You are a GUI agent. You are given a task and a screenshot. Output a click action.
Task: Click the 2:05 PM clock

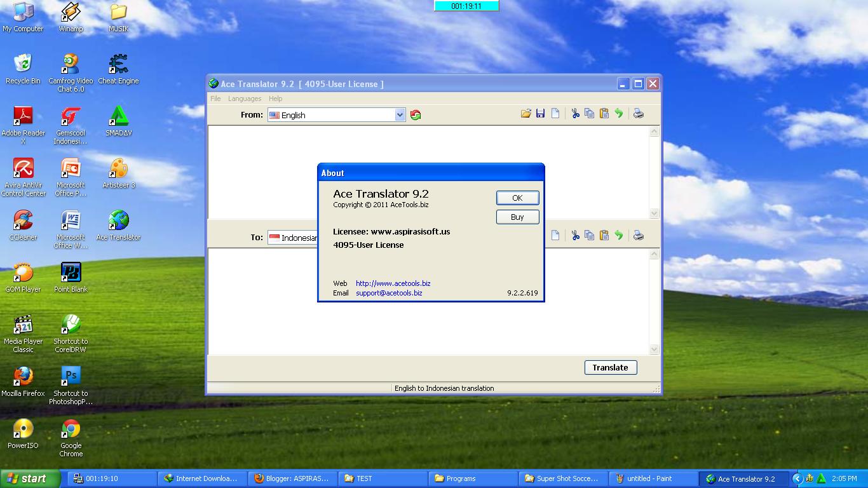(844, 478)
